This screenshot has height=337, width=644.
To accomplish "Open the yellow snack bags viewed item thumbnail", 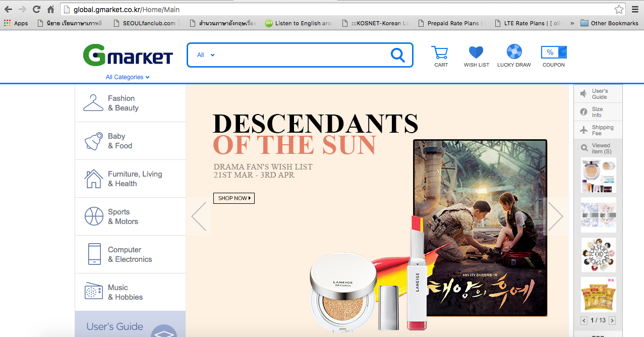I will pyautogui.click(x=599, y=294).
